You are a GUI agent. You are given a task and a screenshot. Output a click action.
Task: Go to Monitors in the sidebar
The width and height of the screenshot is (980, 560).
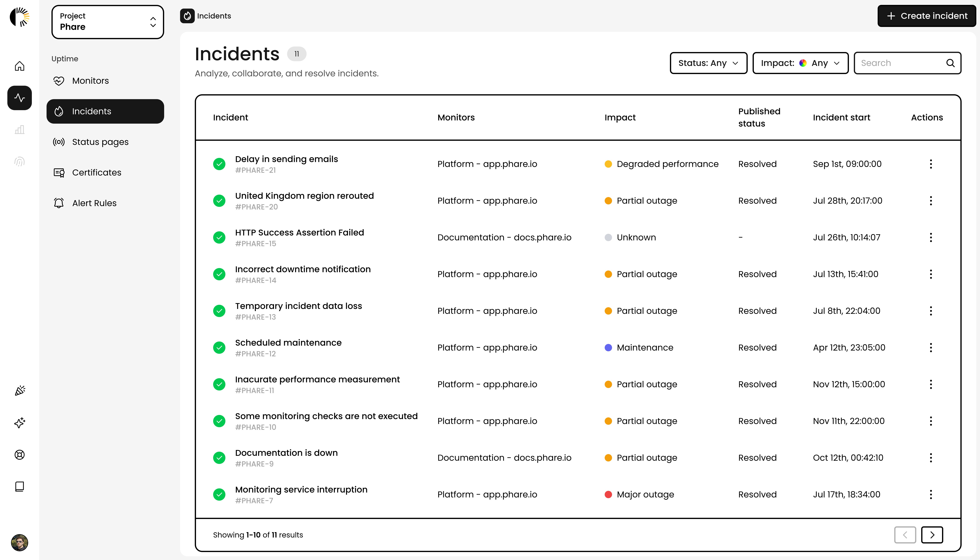pos(90,81)
